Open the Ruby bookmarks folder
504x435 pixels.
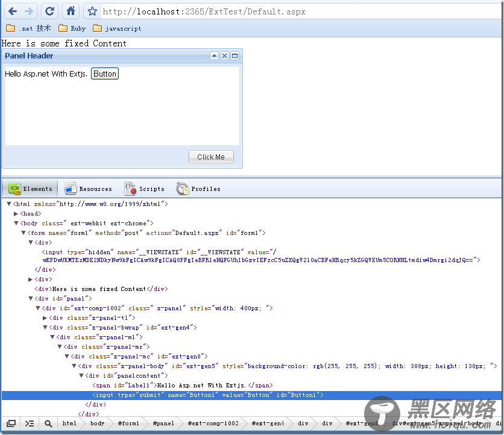point(72,28)
